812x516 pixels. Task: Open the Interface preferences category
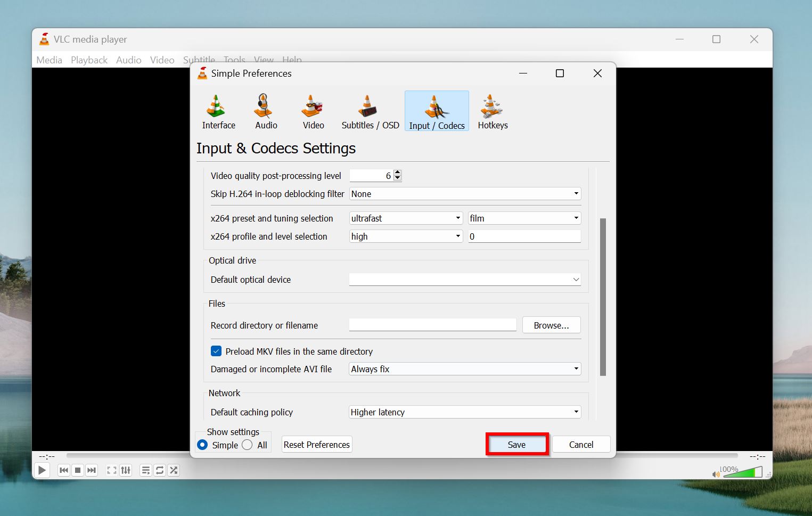218,111
